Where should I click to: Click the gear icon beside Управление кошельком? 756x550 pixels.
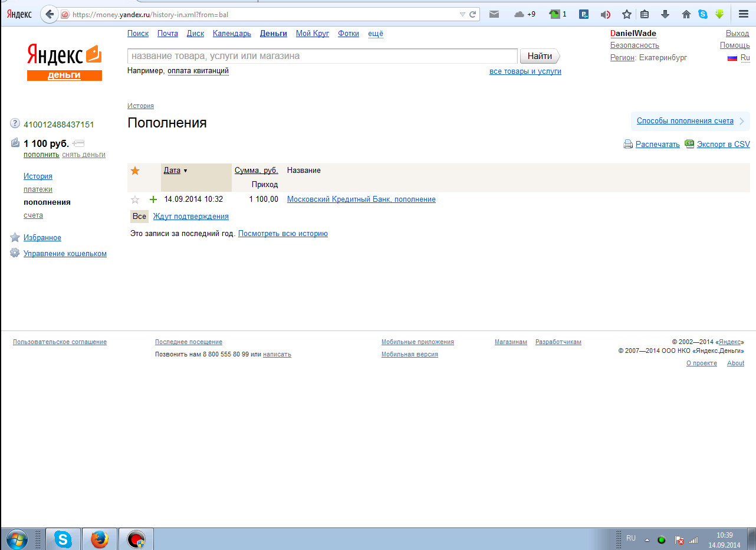15,253
